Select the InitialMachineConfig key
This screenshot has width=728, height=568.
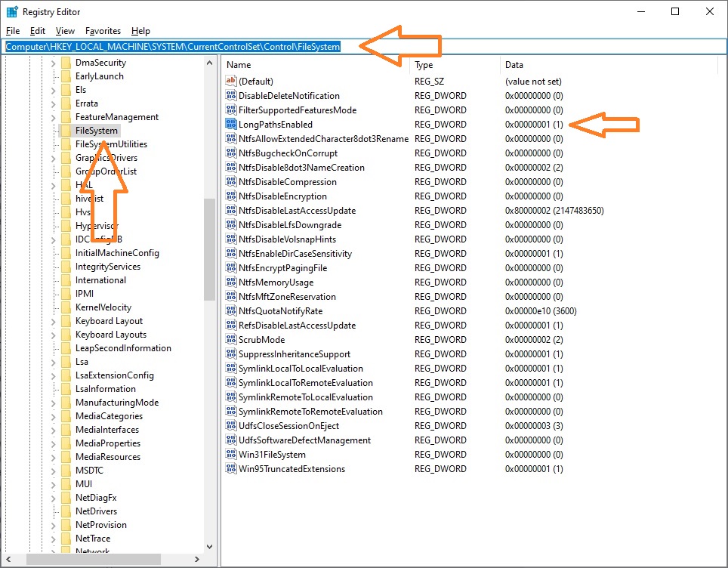point(117,253)
